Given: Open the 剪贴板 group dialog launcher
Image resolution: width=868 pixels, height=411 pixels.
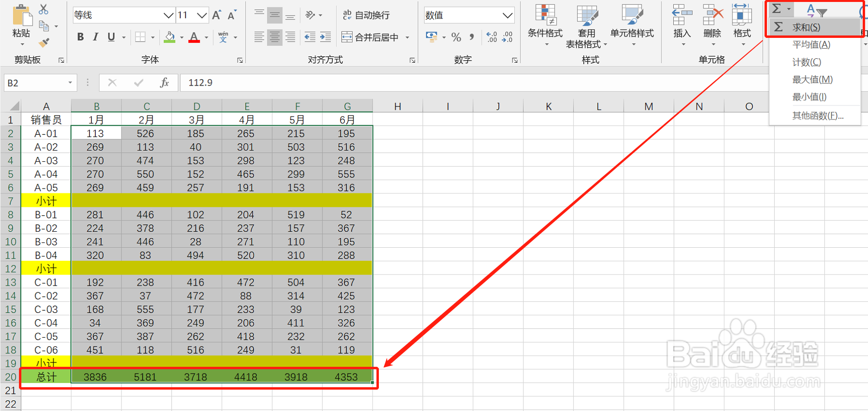Looking at the screenshot, I should [x=61, y=60].
